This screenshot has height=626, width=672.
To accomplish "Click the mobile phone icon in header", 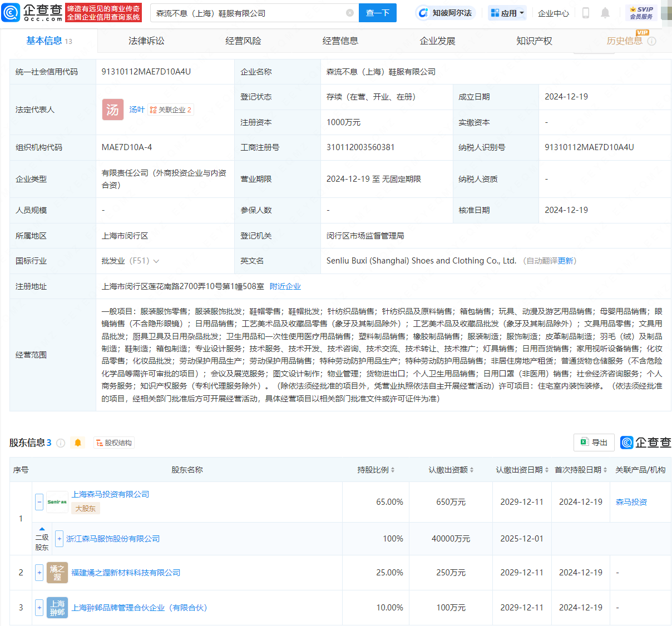I will (585, 13).
